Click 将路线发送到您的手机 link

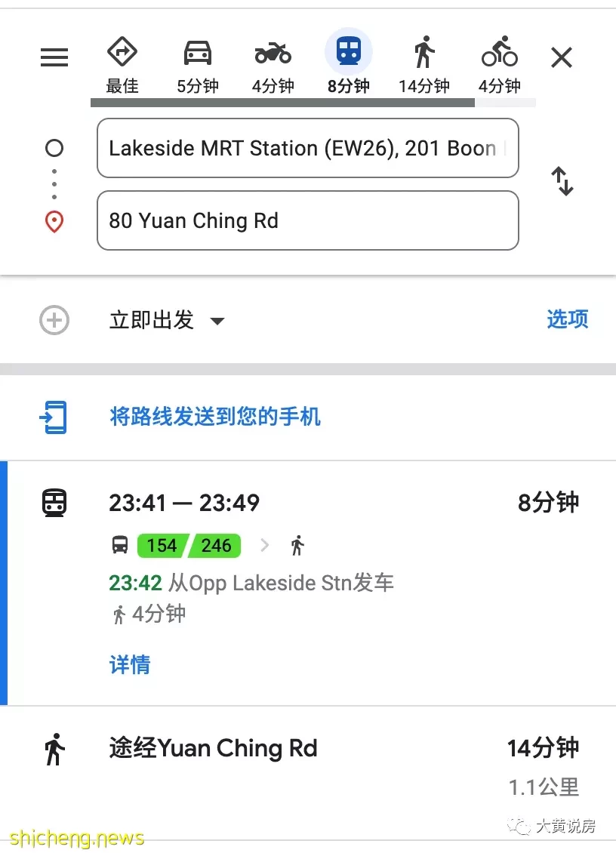(215, 417)
